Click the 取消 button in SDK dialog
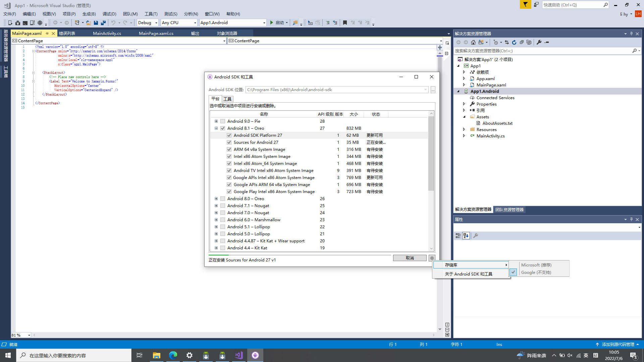 point(410,258)
